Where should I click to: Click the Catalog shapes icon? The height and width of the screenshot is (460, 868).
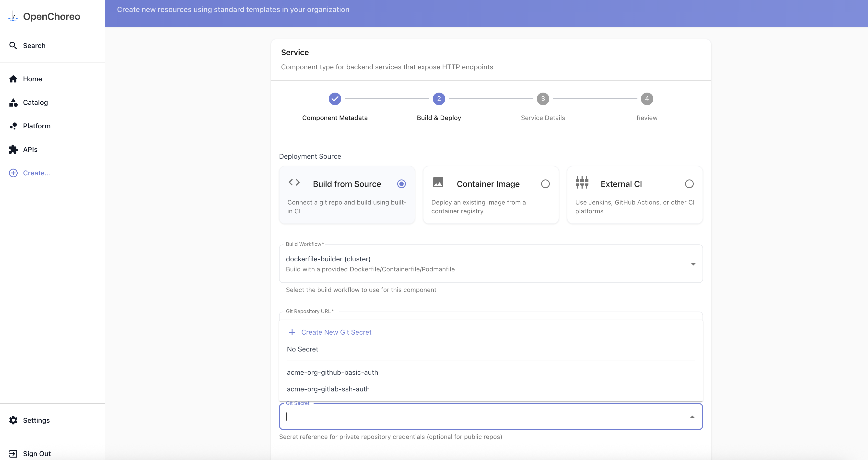(x=13, y=103)
